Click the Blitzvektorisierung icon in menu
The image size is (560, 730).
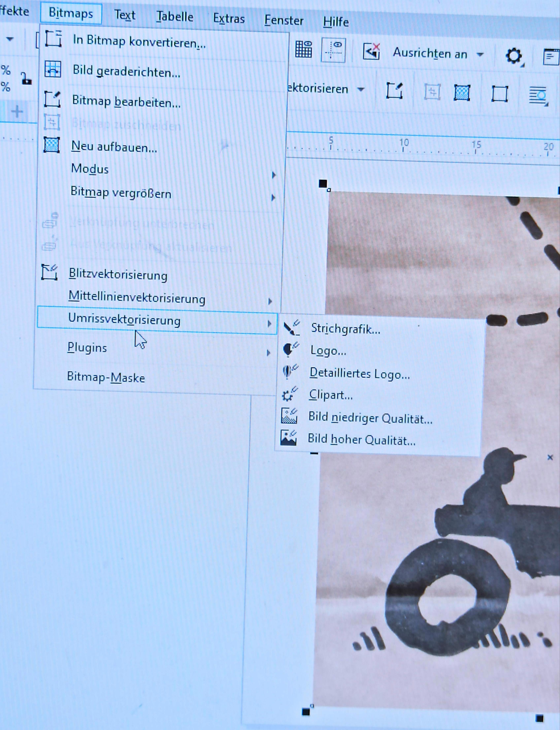[x=50, y=272]
